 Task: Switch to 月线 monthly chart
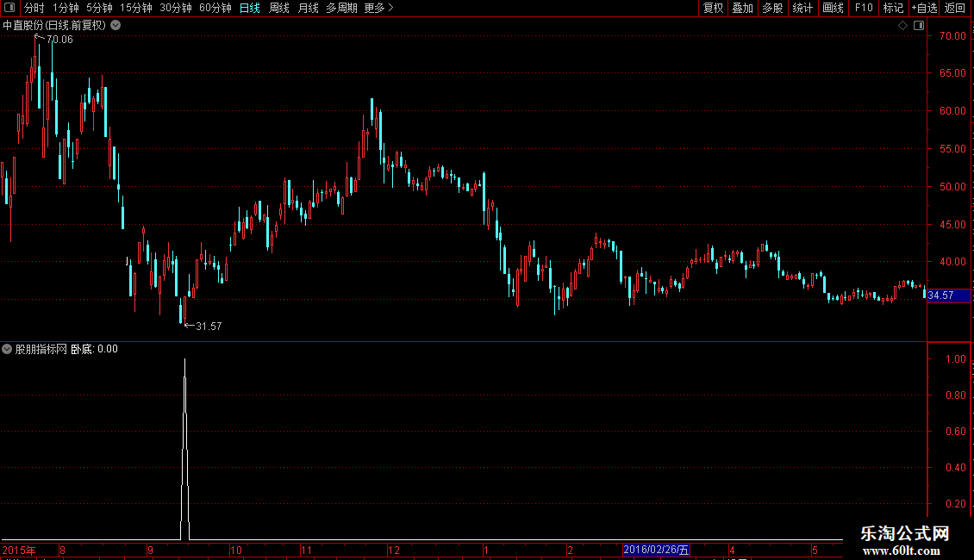(x=308, y=8)
